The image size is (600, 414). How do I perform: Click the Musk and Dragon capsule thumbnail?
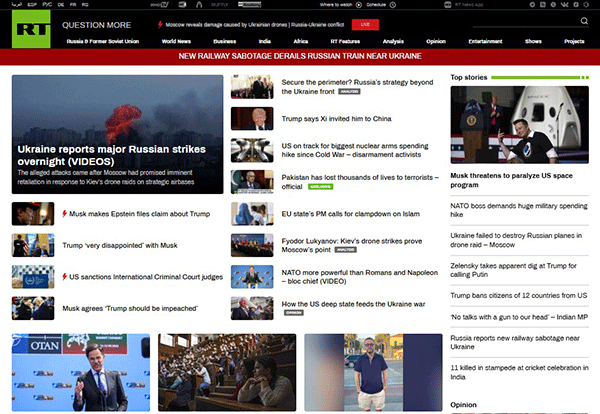pyautogui.click(x=519, y=125)
